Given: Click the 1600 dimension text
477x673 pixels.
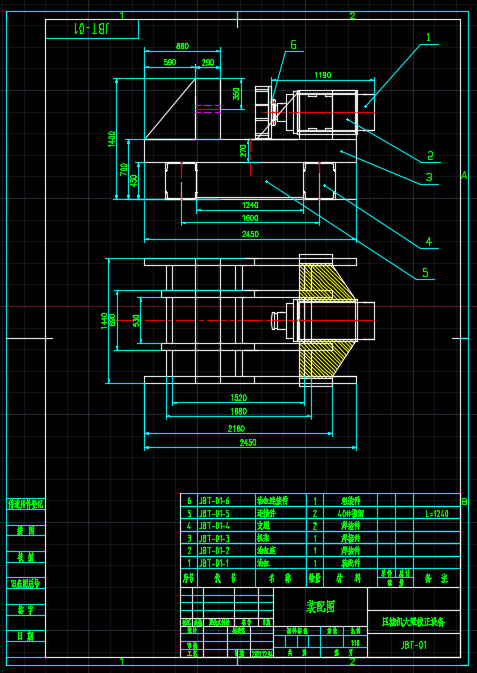Looking at the screenshot, I should coord(250,218).
